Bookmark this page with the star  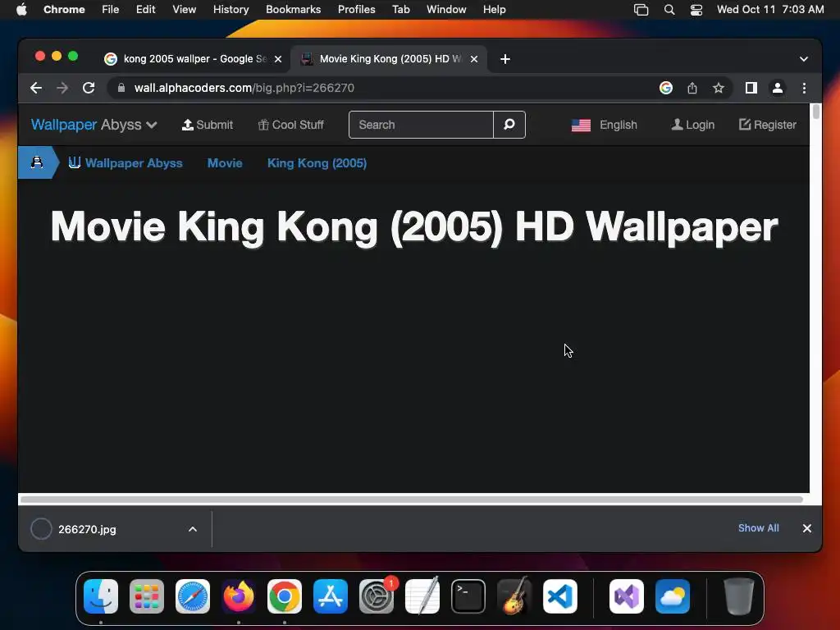coord(719,88)
